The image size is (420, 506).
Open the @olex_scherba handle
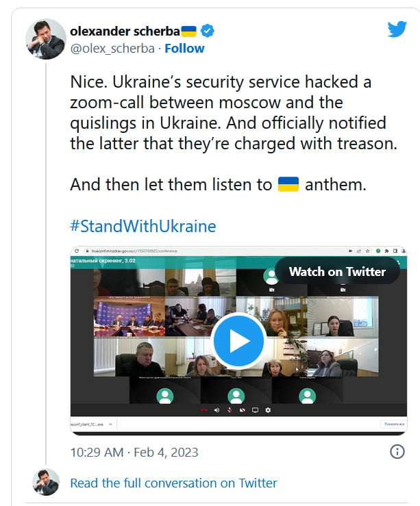click(x=113, y=48)
